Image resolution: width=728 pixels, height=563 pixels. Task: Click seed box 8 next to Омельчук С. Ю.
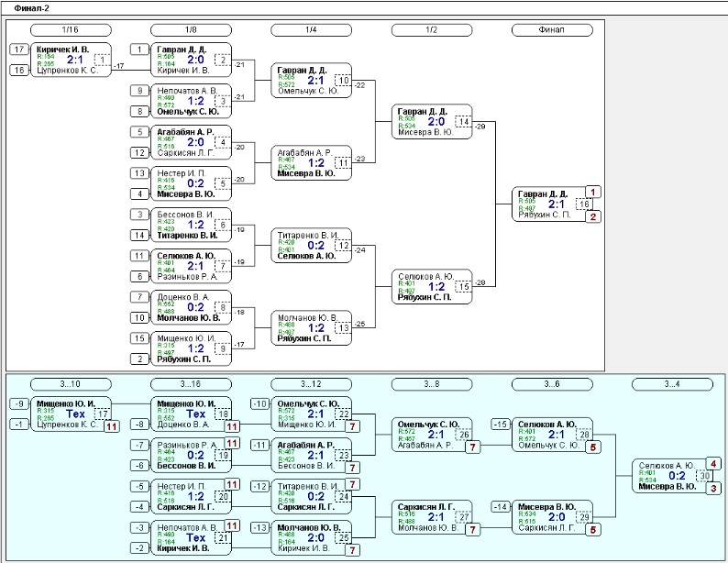point(139,111)
